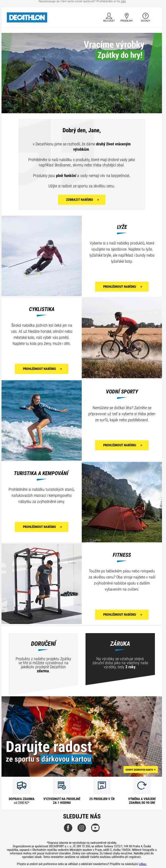
Task: Click the Vyzvednutí na prodejně pickup icon
Action: [62, 785]
